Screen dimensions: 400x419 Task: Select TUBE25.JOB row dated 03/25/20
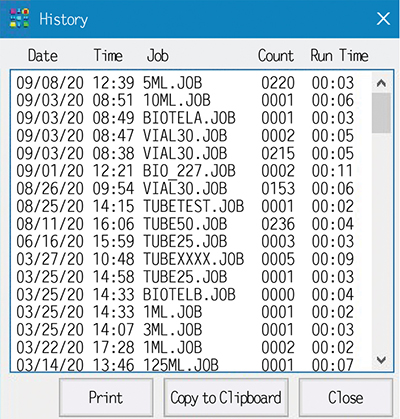coord(185,277)
